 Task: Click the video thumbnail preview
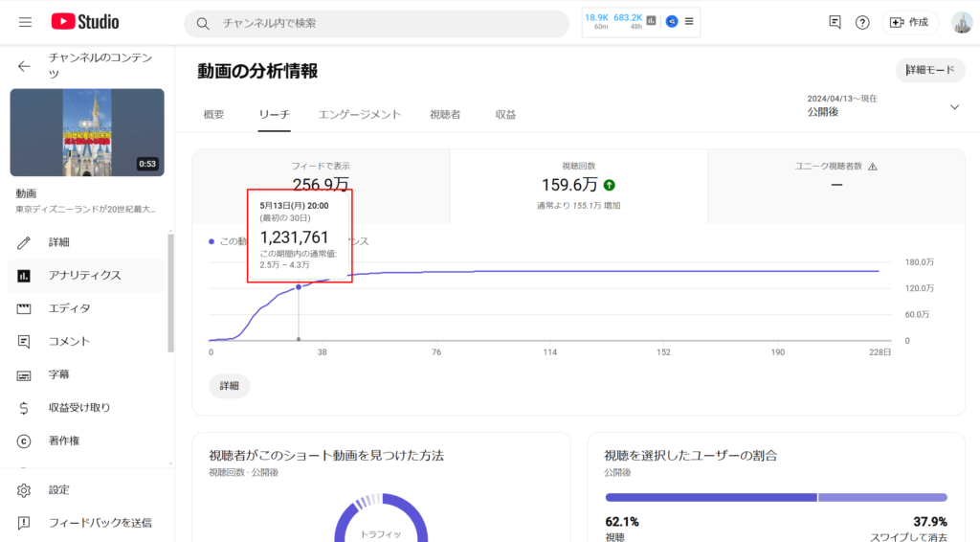click(x=87, y=132)
